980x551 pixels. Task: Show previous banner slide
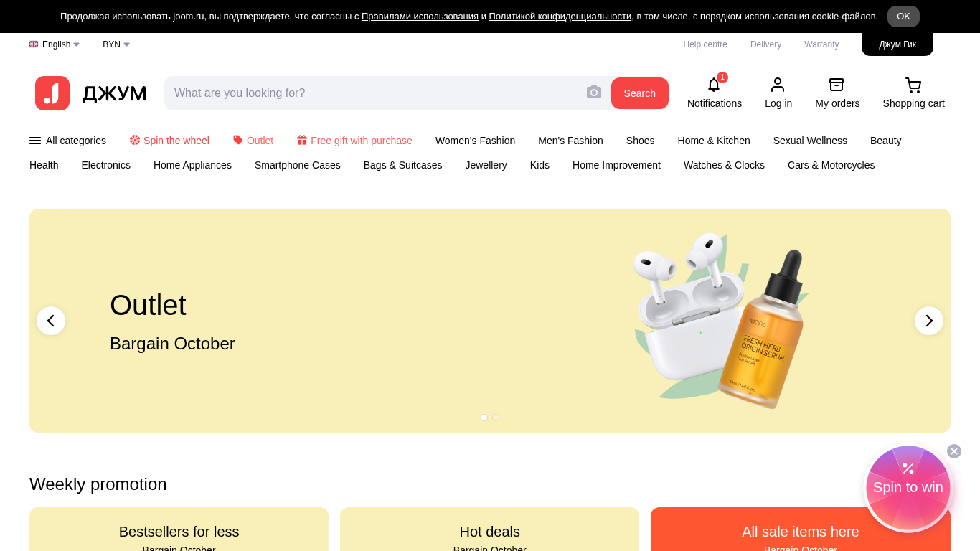(x=51, y=321)
